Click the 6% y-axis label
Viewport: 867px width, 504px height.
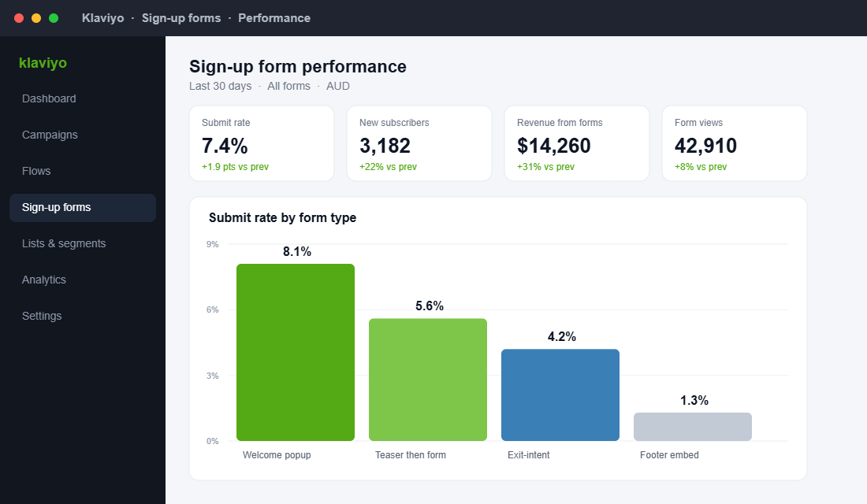point(212,310)
